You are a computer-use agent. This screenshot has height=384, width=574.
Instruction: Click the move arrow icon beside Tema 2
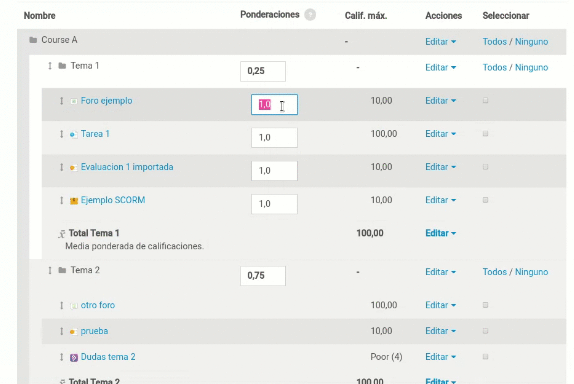tap(50, 270)
